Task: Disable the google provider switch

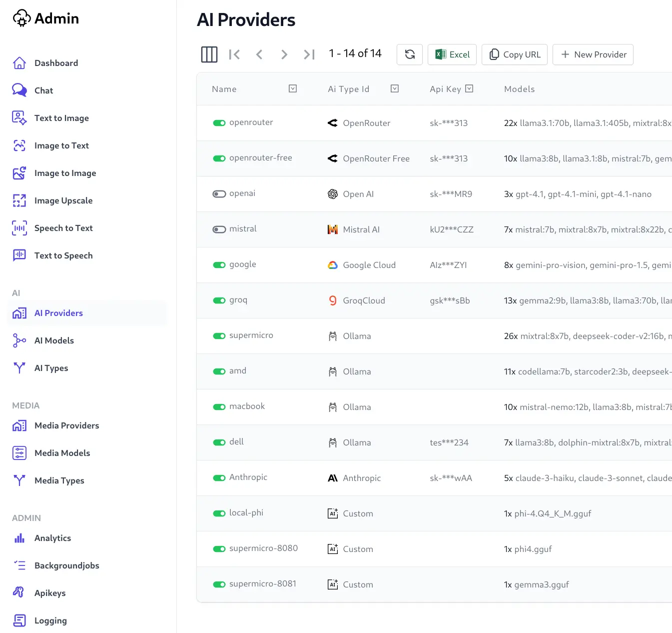Action: click(219, 265)
